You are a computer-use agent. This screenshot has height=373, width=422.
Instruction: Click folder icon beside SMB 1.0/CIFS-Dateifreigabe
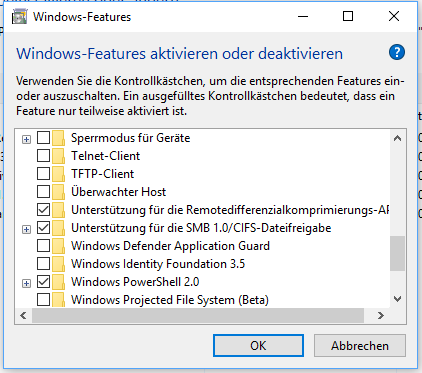point(58,228)
